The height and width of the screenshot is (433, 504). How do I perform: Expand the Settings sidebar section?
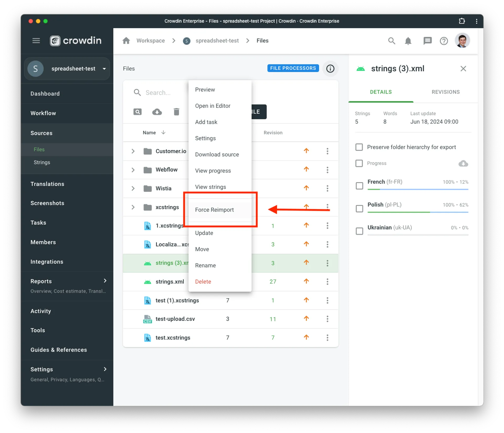(x=105, y=369)
